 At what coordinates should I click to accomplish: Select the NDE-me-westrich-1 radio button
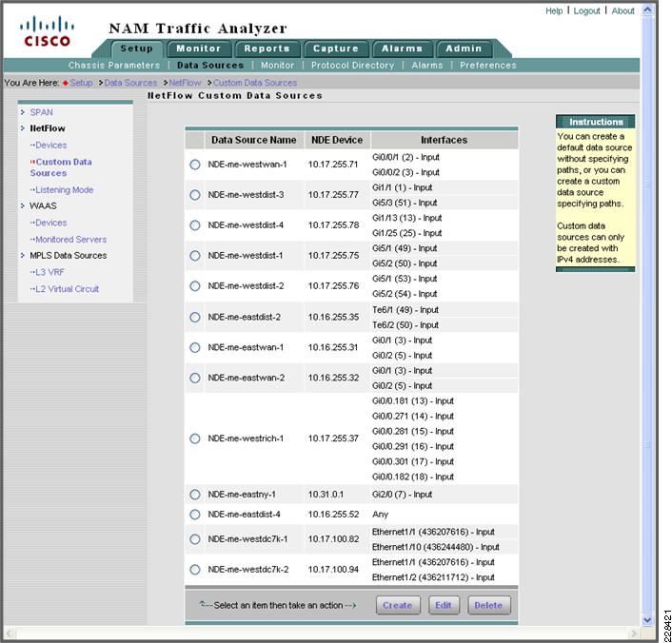click(x=195, y=438)
